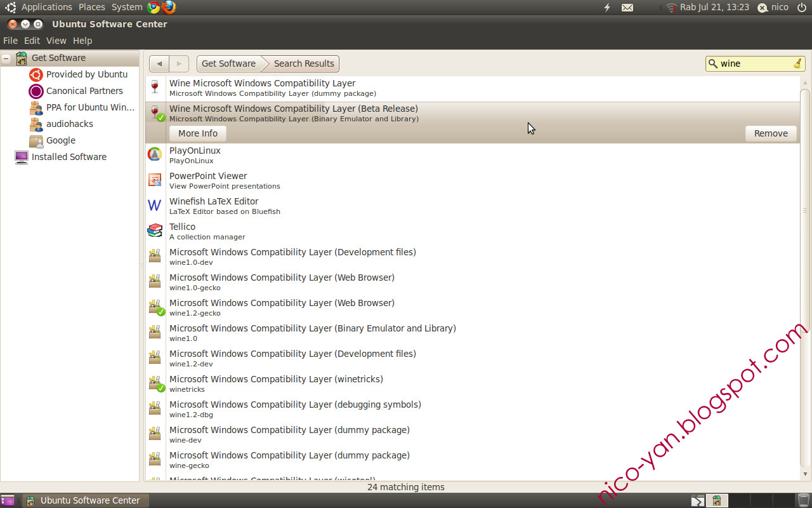Click the clock showing Rab Jul 21

coord(714,7)
